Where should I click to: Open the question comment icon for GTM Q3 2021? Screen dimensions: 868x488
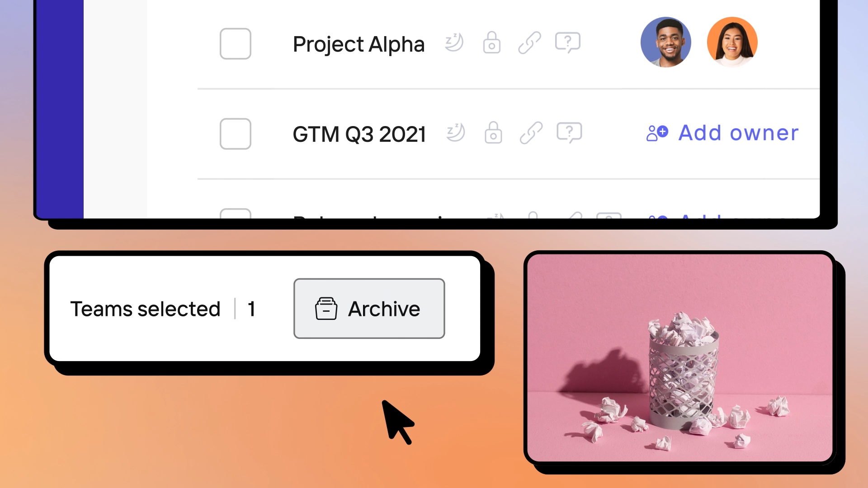[569, 132]
